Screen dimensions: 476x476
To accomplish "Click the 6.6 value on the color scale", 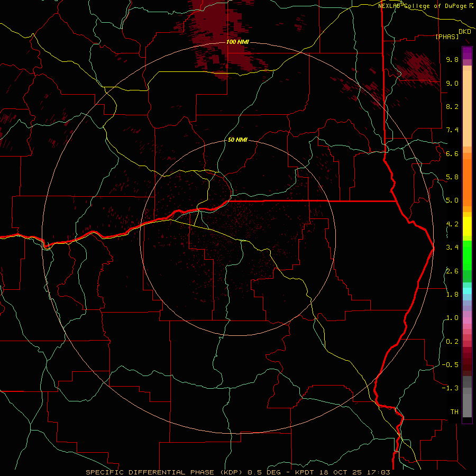I will click(452, 153).
